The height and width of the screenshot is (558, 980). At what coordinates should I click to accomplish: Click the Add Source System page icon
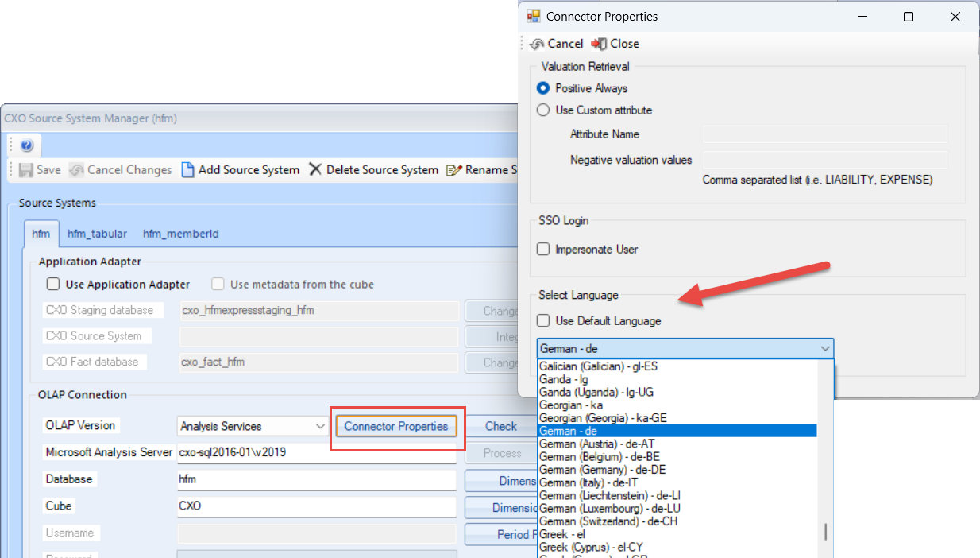pyautogui.click(x=187, y=170)
